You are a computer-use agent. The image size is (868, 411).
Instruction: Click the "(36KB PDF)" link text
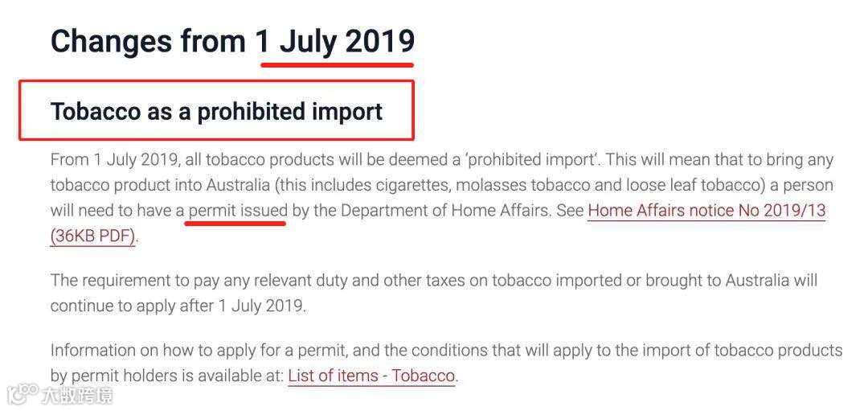point(93,236)
